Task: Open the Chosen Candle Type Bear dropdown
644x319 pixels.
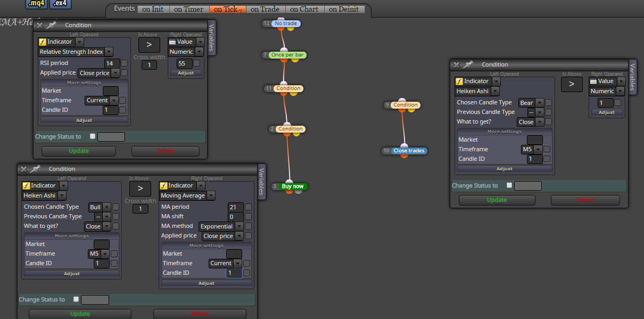Action: click(x=531, y=103)
